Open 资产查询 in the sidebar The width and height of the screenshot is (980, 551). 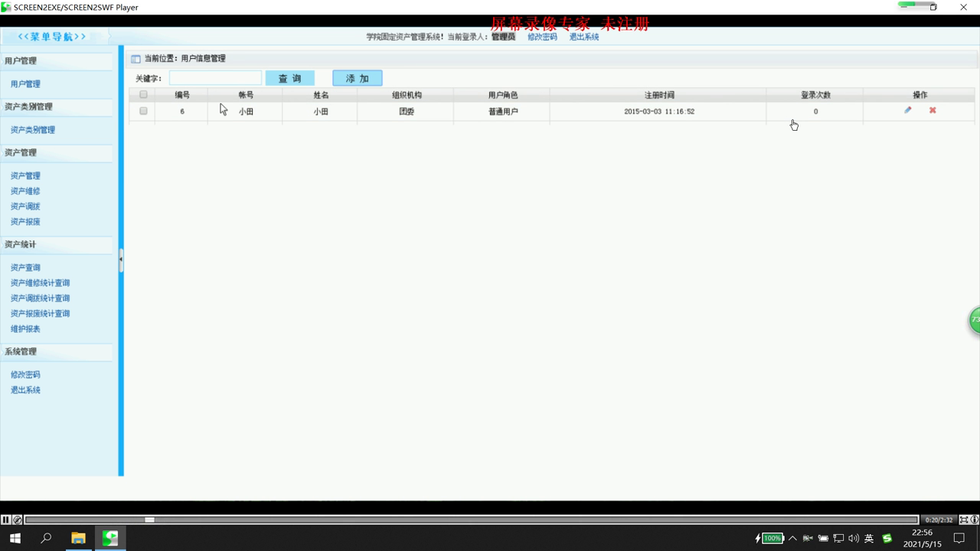click(25, 268)
